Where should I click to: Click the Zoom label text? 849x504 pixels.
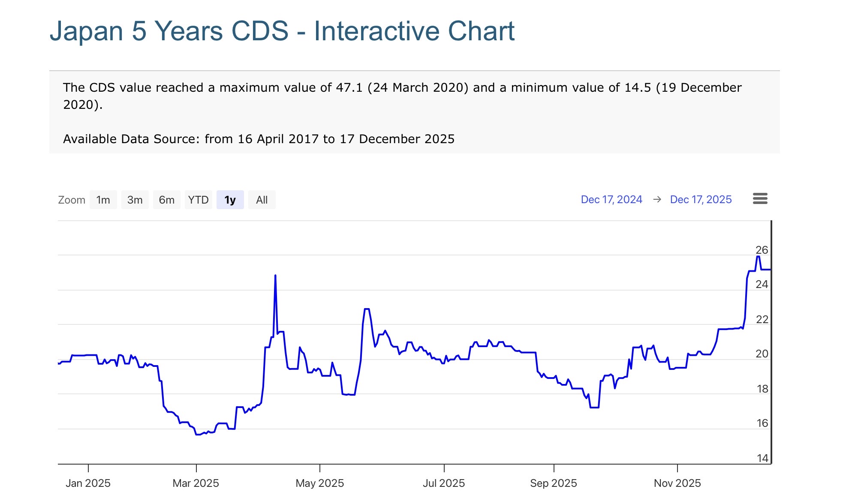tap(72, 200)
